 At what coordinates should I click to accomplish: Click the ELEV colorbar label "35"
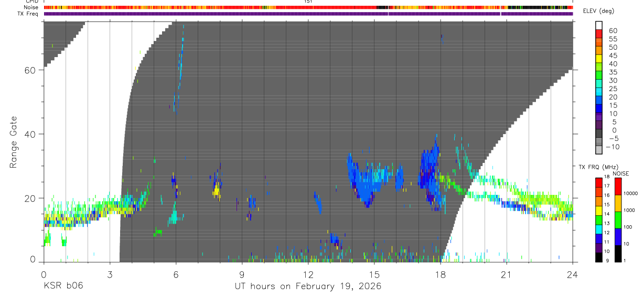(613, 72)
